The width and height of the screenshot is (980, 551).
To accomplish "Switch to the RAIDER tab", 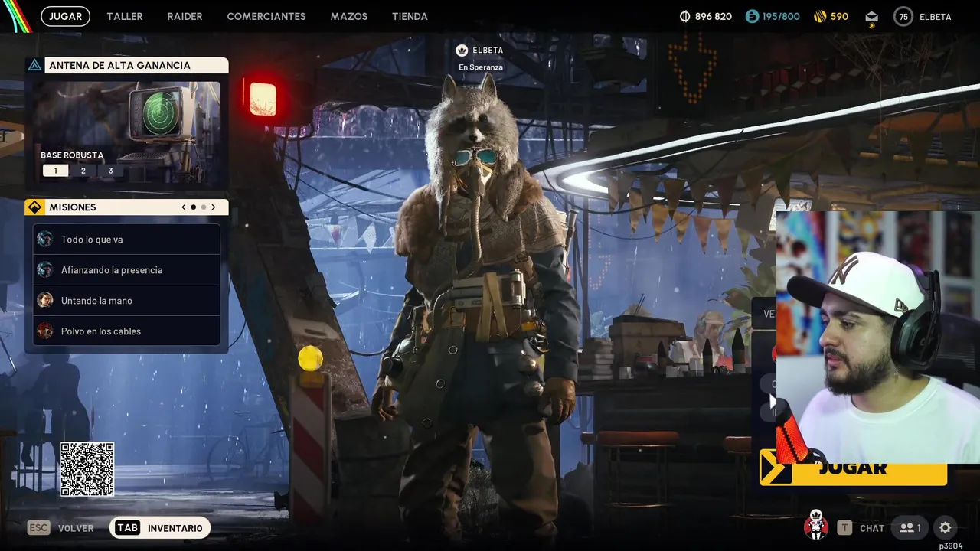I will (185, 16).
